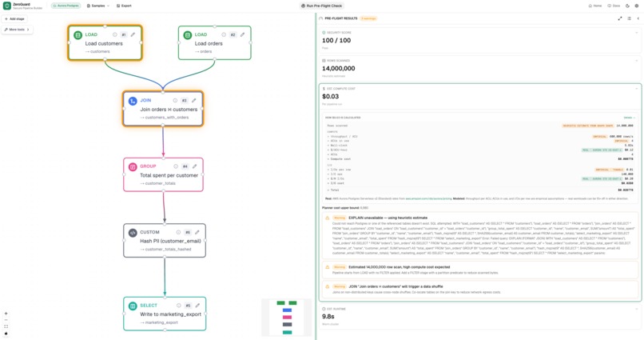Open info icon on the SELECT node
Image resolution: width=644 pixels, height=340 pixels.
point(179,306)
